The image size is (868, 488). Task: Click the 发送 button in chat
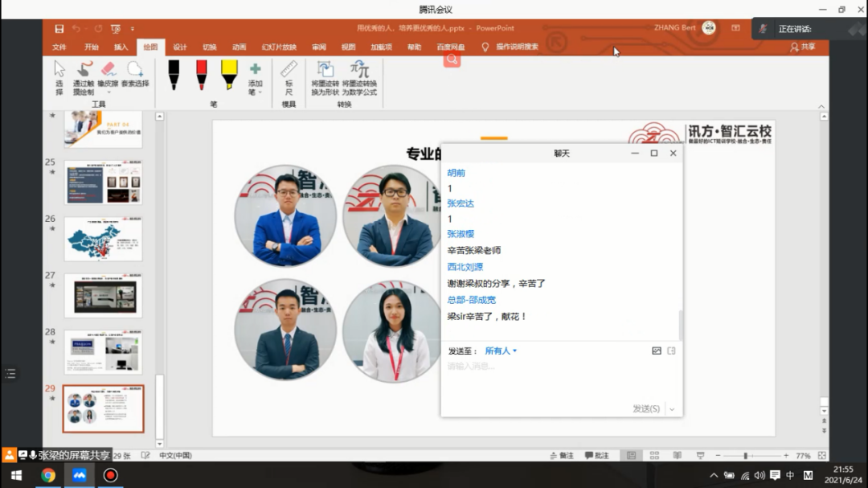point(645,408)
